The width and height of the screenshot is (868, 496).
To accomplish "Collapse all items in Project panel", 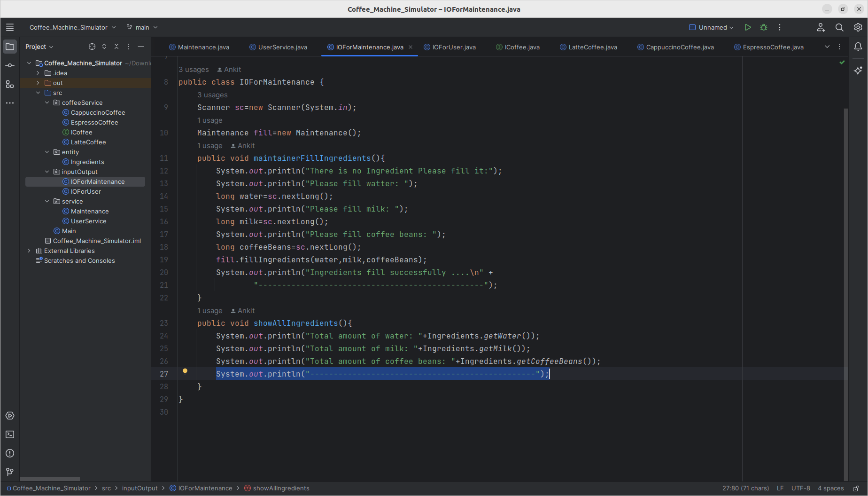I will pyautogui.click(x=116, y=47).
